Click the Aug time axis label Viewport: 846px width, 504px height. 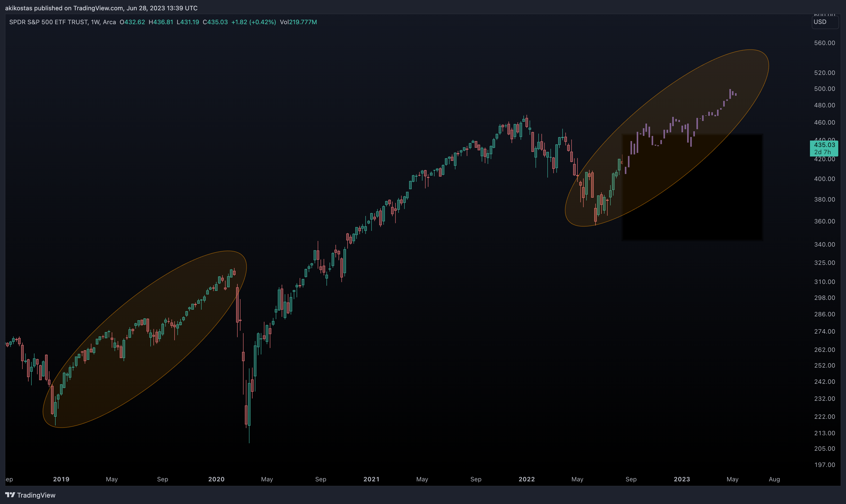(774, 479)
